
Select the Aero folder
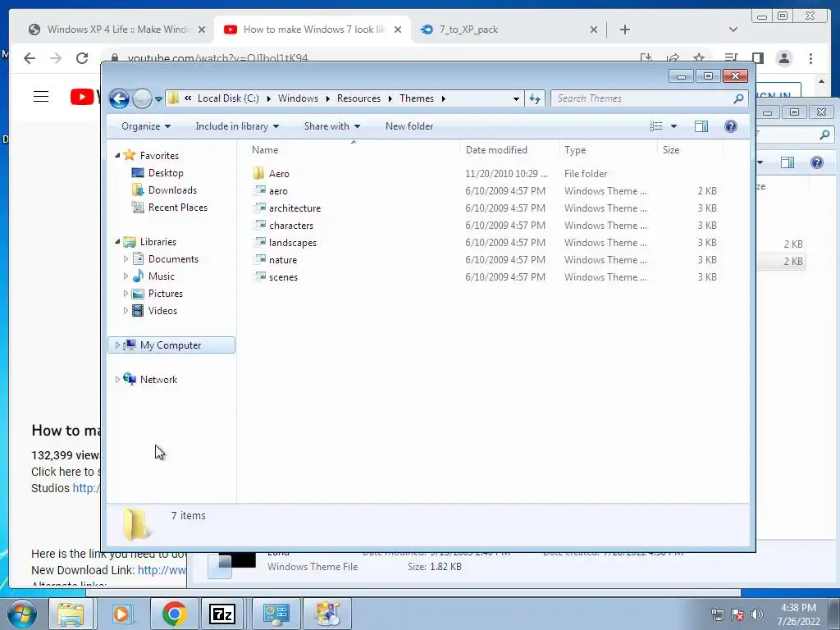pyautogui.click(x=279, y=174)
